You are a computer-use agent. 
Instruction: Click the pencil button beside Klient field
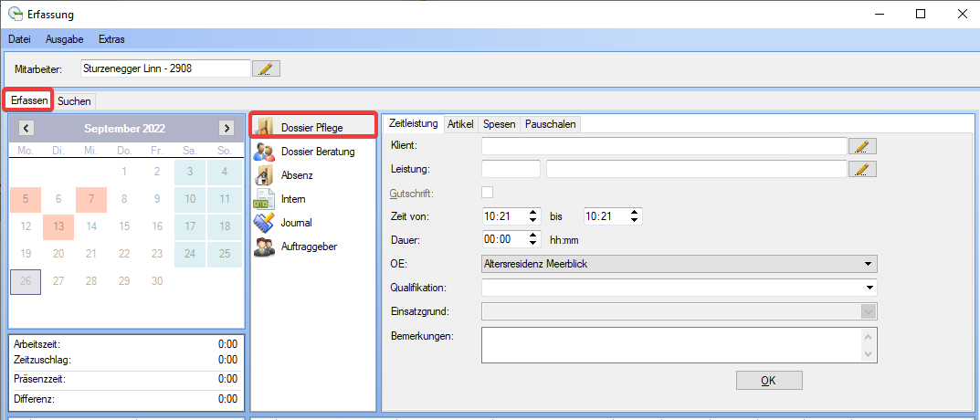click(x=862, y=146)
